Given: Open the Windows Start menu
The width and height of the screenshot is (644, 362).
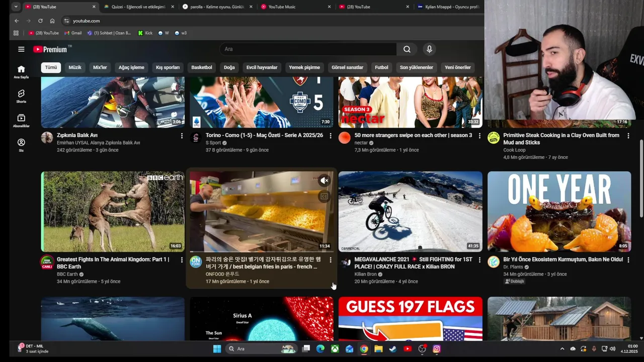Looking at the screenshot, I should point(217,349).
